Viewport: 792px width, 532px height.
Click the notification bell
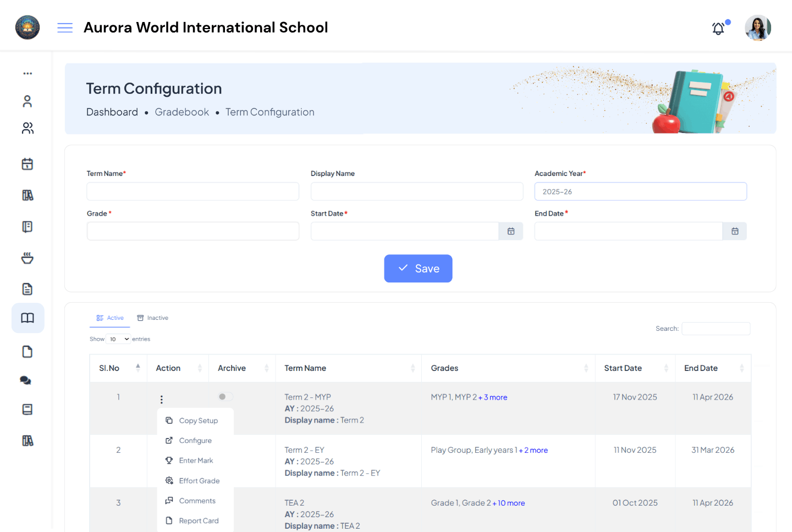click(x=718, y=28)
